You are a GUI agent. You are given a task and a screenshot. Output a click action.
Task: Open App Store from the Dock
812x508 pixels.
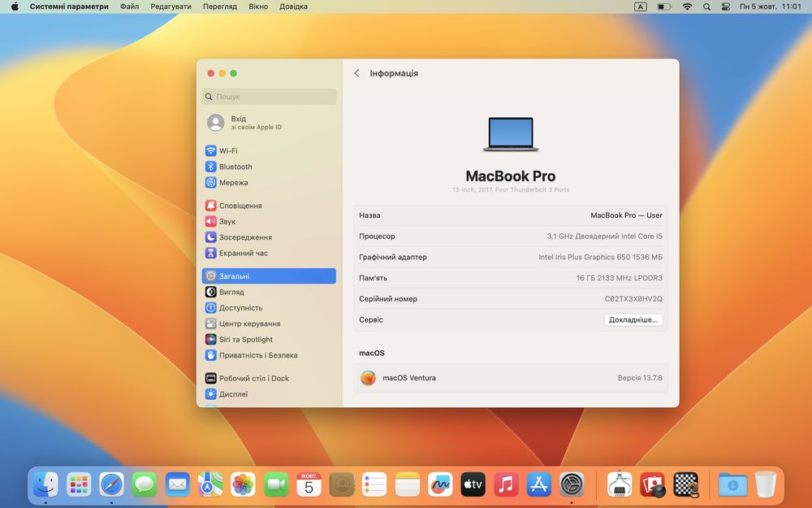pos(539,484)
